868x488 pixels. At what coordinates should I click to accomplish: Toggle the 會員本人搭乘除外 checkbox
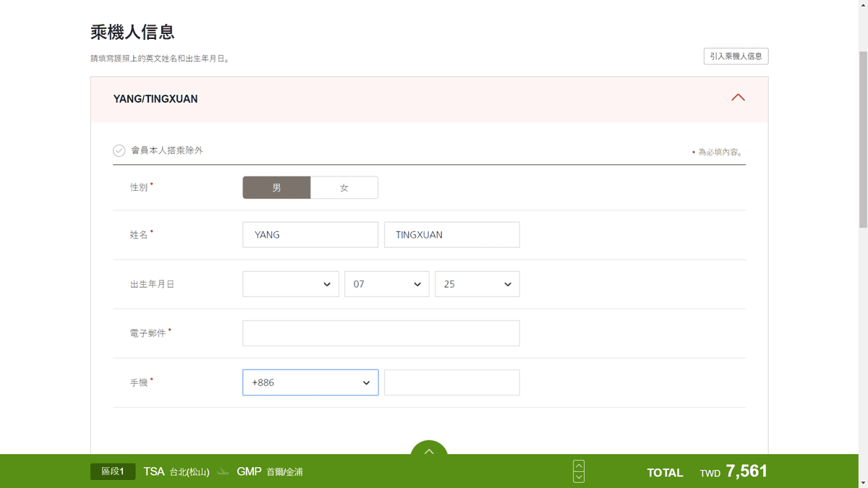tap(119, 150)
